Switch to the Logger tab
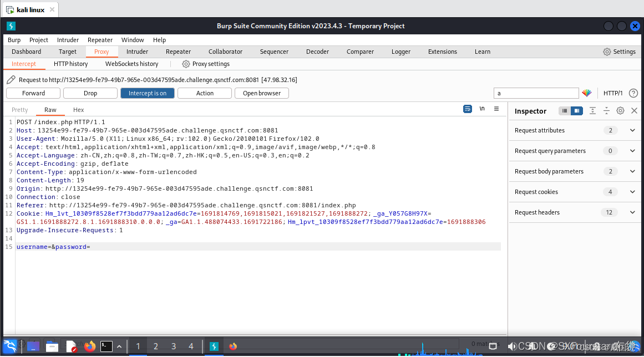The image size is (644, 357). (x=401, y=52)
